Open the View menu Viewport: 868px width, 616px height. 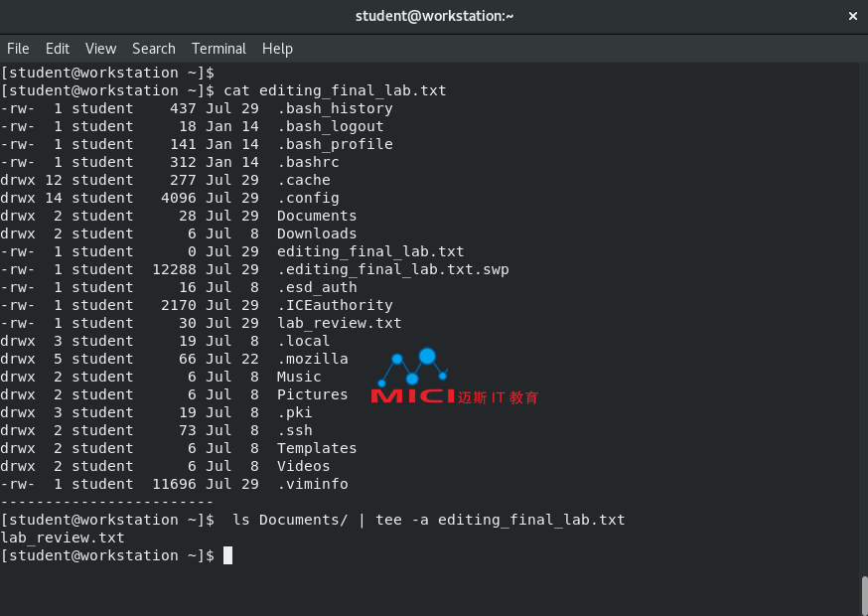click(x=100, y=48)
